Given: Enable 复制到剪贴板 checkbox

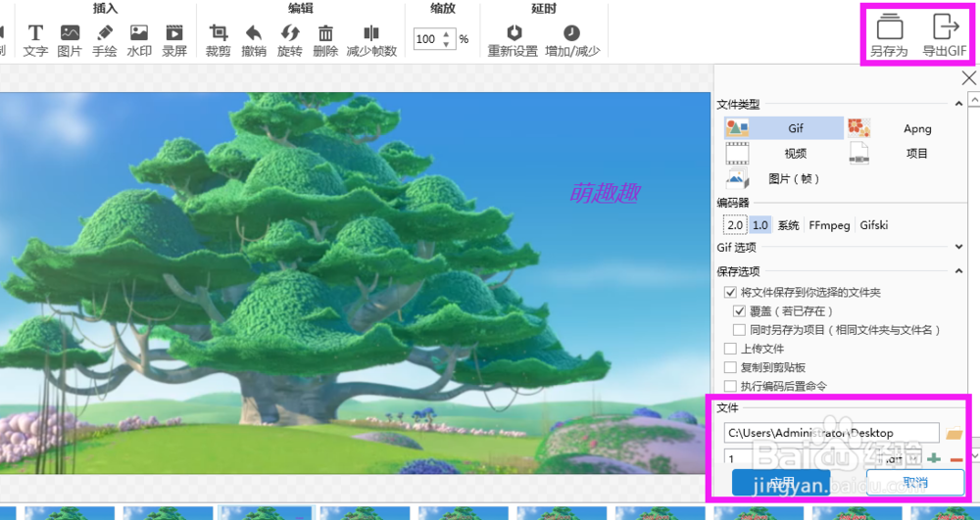Looking at the screenshot, I should click(730, 367).
